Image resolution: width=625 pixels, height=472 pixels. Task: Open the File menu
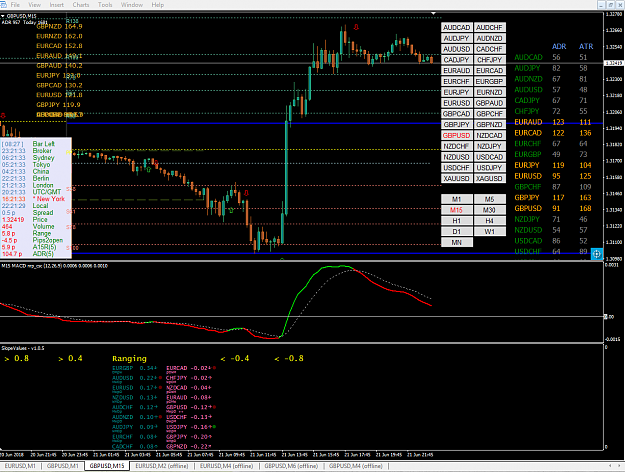[15, 5]
